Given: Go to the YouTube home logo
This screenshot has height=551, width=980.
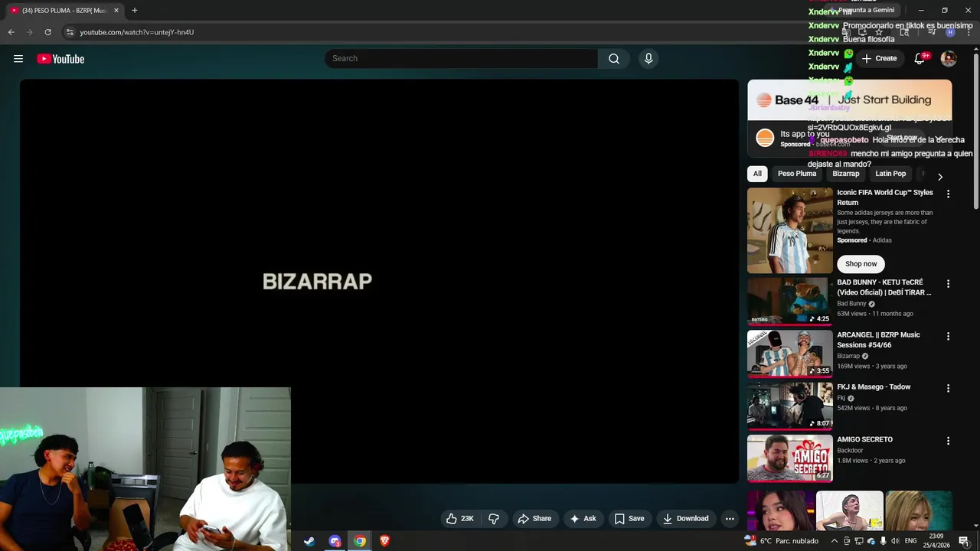Looking at the screenshot, I should [60, 59].
